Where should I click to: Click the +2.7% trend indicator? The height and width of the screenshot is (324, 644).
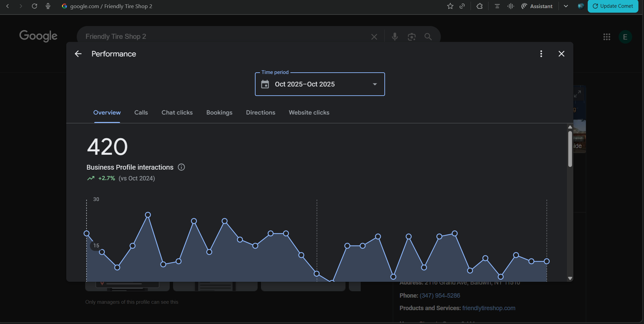[101, 178]
